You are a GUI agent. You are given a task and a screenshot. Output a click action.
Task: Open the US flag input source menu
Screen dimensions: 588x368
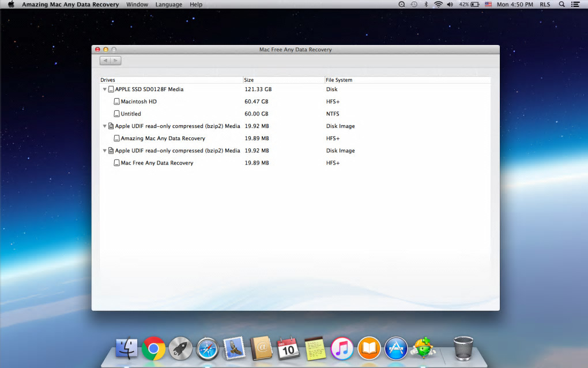pyautogui.click(x=488, y=5)
